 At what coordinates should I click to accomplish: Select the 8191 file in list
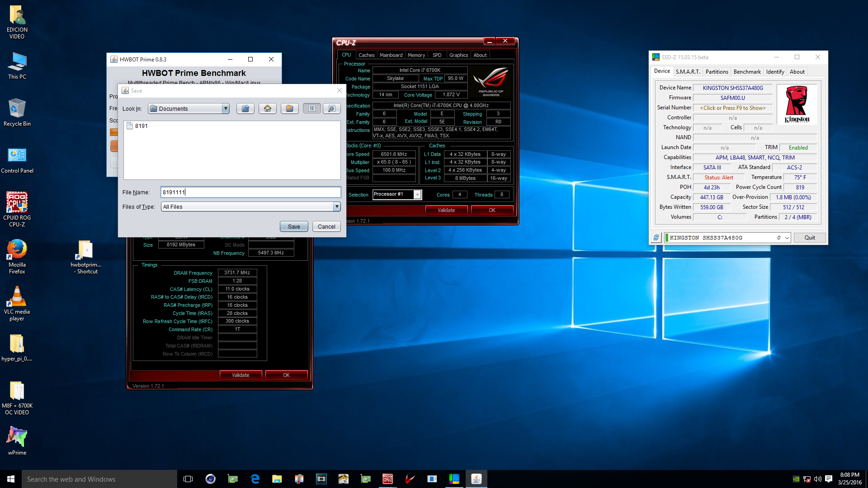click(137, 126)
